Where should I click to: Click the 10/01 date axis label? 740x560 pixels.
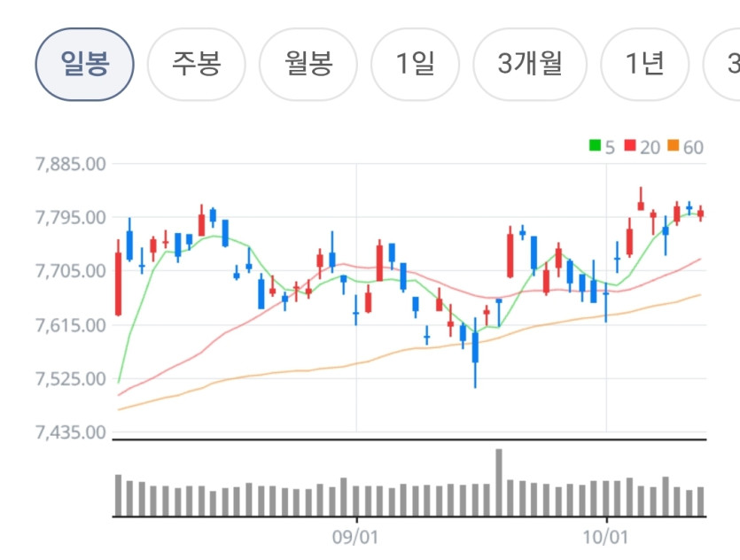click(605, 537)
